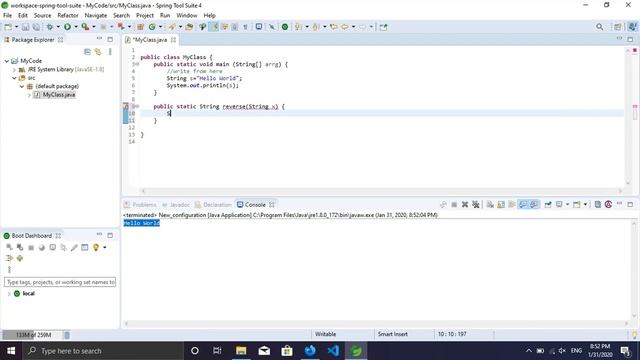The width and height of the screenshot is (640, 360).
Task: Open the Project menu
Action: pyautogui.click(x=144, y=15)
